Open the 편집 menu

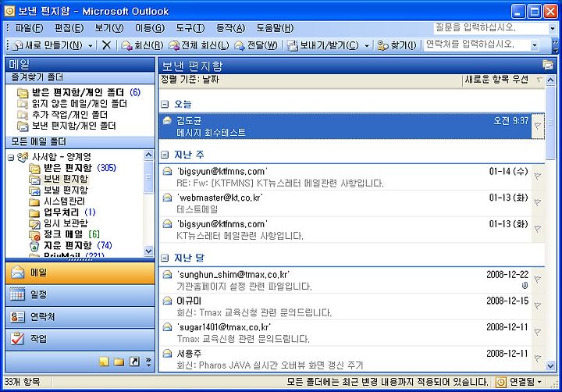(x=69, y=28)
